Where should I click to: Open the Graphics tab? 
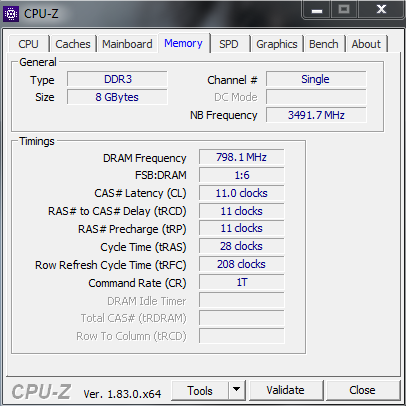277,44
